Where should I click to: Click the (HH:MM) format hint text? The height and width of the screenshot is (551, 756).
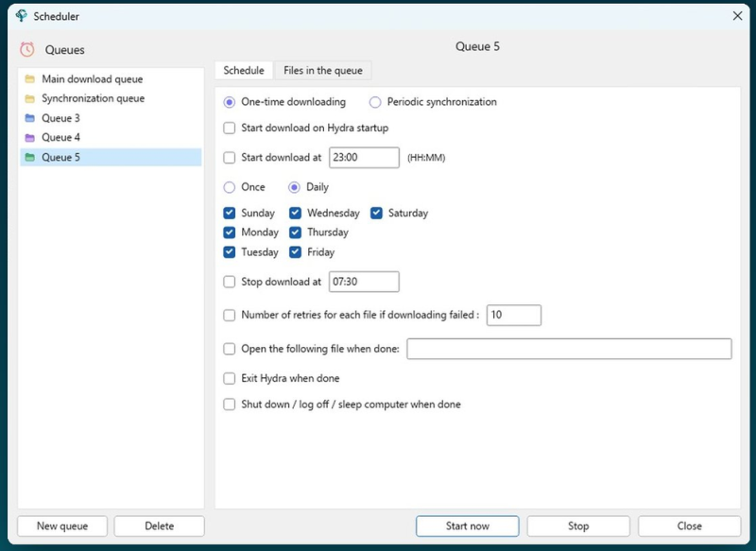point(426,158)
